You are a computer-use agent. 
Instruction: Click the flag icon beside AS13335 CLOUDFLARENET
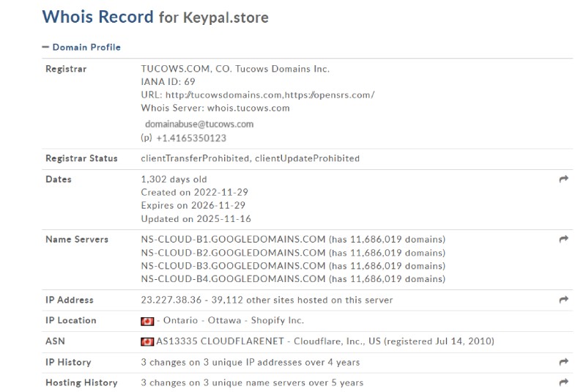[147, 341]
